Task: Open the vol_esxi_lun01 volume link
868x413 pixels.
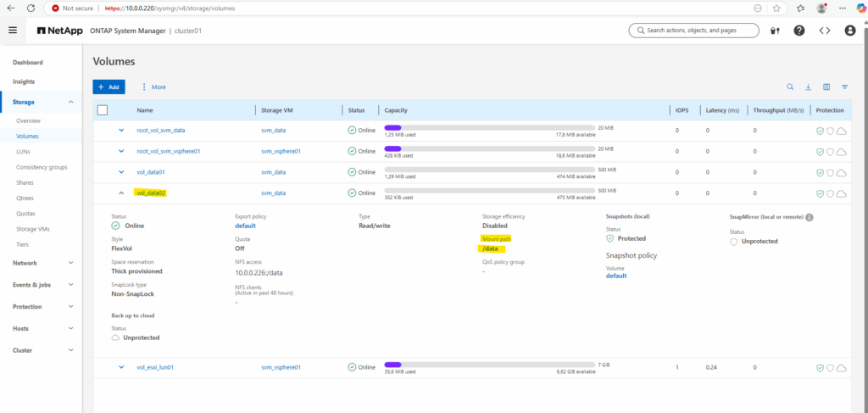Action: (x=156, y=367)
